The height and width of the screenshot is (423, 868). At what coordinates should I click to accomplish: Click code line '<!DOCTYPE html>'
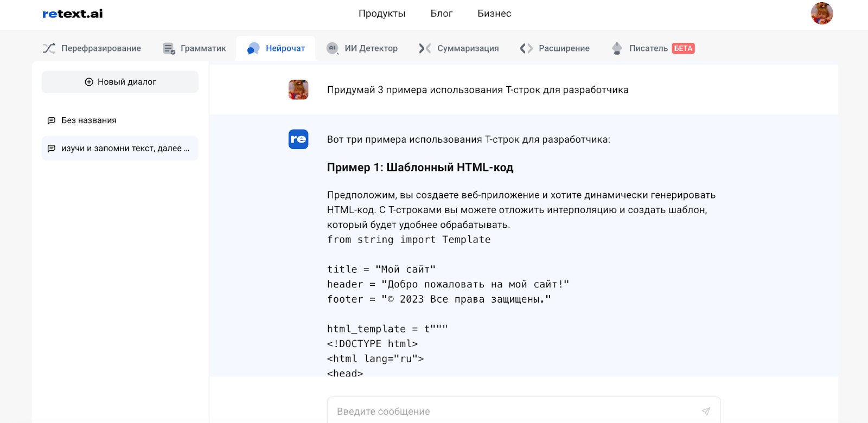[x=372, y=344]
